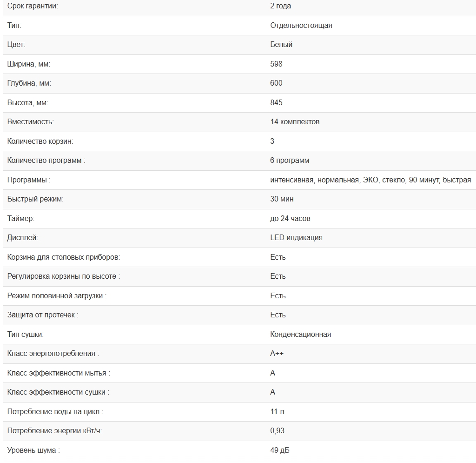This screenshot has height=463, width=476.
Task: Click the "Количество корзин" label
Action: click(40, 141)
